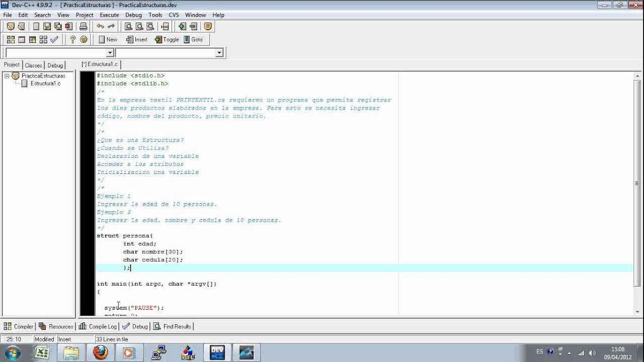Collapse the PracticaEstructuras project tree node

(7, 76)
